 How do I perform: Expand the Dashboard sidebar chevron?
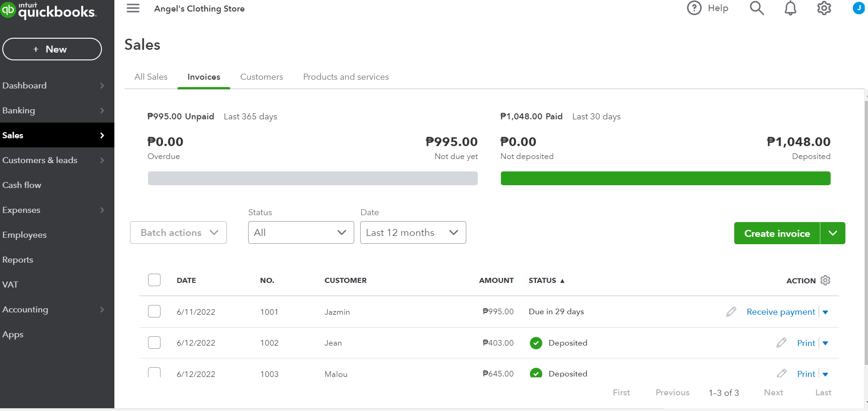coord(102,86)
